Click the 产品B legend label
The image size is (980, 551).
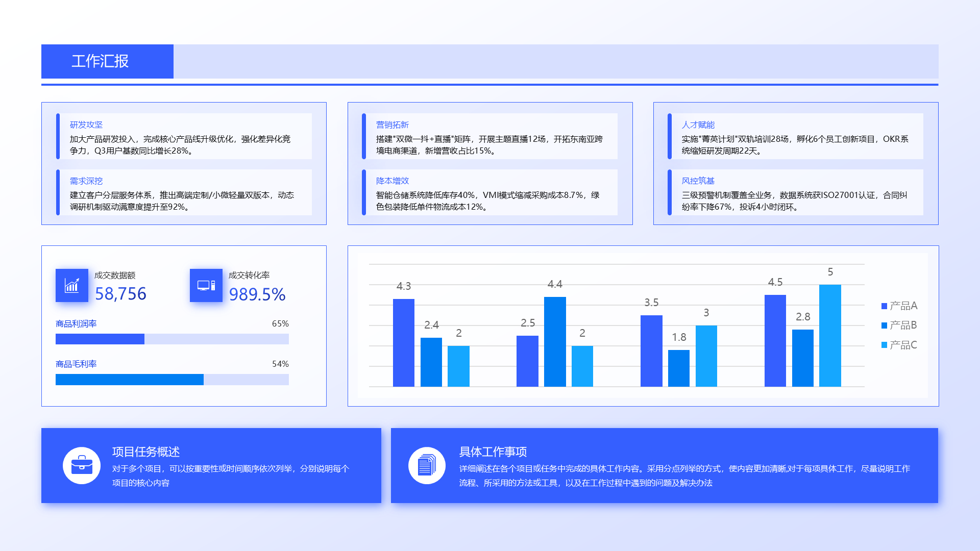click(903, 325)
